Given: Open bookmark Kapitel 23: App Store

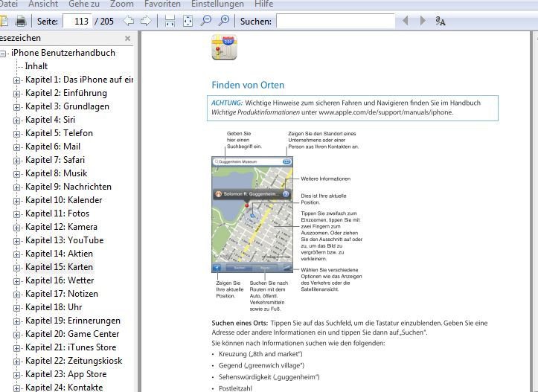Looking at the screenshot, I should coord(66,374).
